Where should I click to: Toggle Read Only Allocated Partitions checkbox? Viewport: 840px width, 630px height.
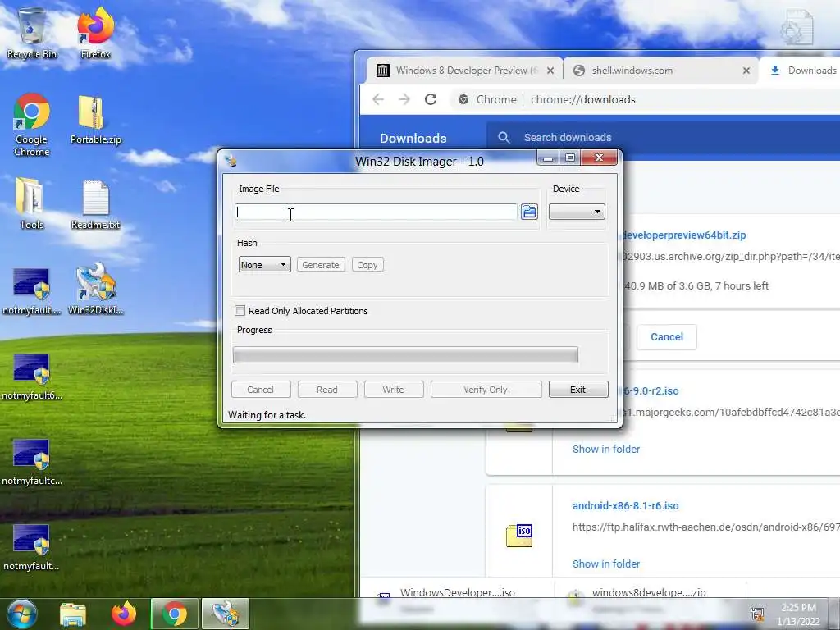[x=240, y=311]
